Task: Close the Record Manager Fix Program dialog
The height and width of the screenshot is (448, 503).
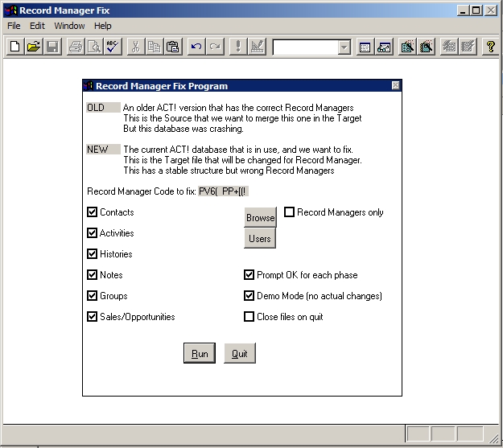Action: (395, 85)
